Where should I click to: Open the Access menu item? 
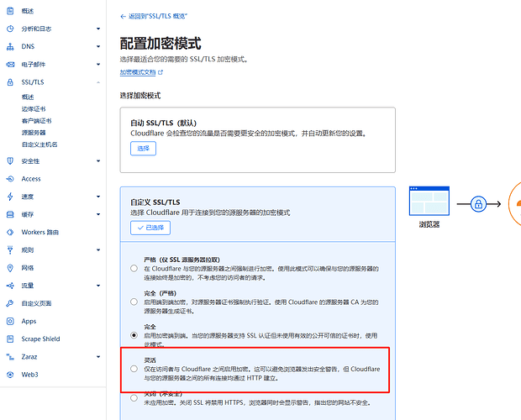[31, 179]
